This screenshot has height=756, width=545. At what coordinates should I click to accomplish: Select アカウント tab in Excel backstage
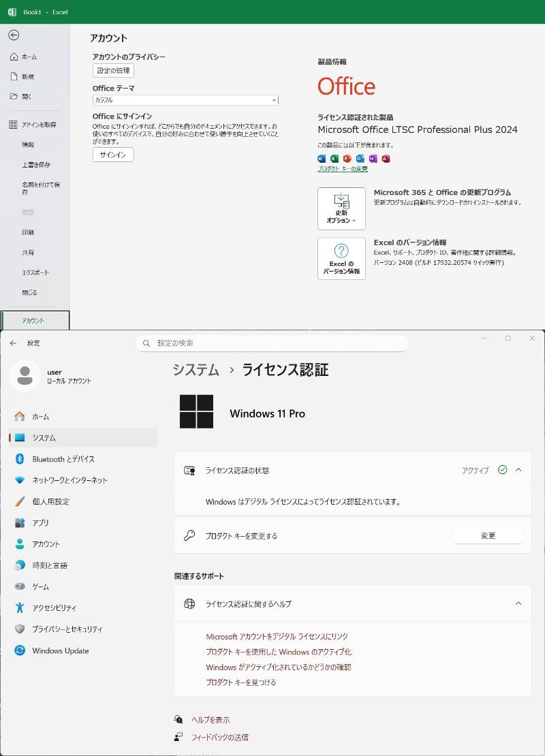35,320
